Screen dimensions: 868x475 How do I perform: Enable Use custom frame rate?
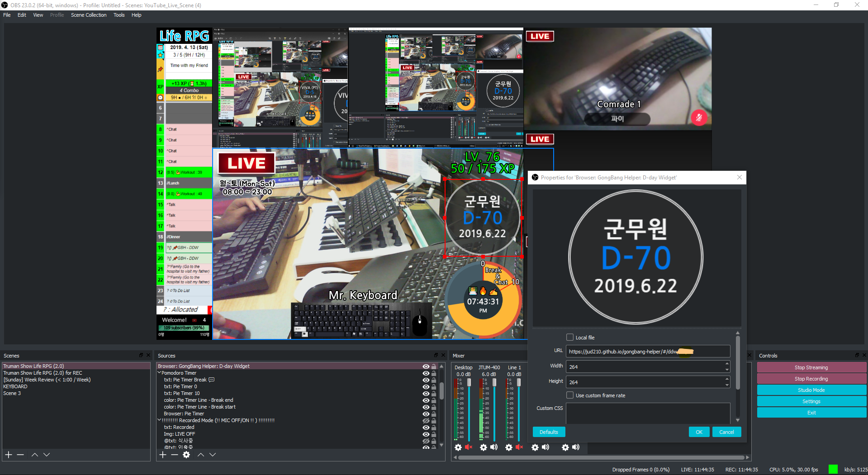(570, 395)
